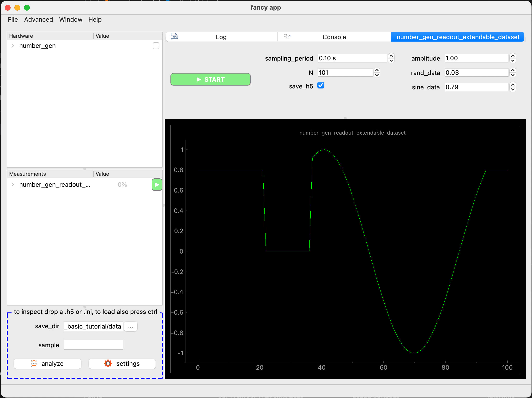The width and height of the screenshot is (532, 398).
Task: Click the sample text input field
Action: (93, 345)
